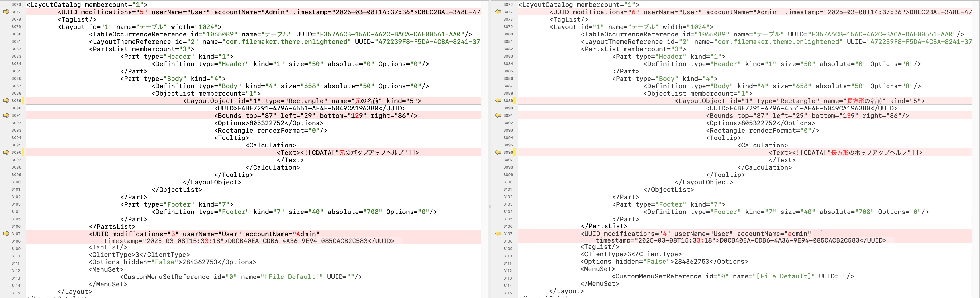Click left pane text 元の名前 in LayoutObject
The image size is (980, 298).
[366, 101]
